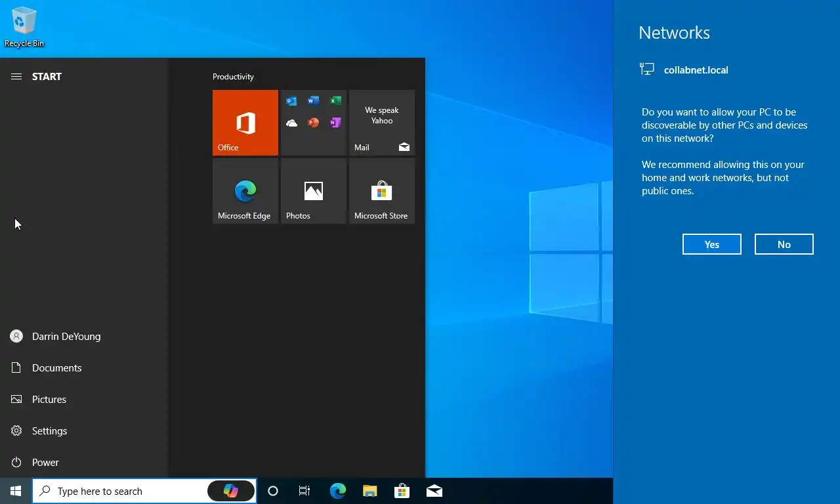Open Pictures from Start menu
Viewport: 840px width, 504px height.
(84, 400)
